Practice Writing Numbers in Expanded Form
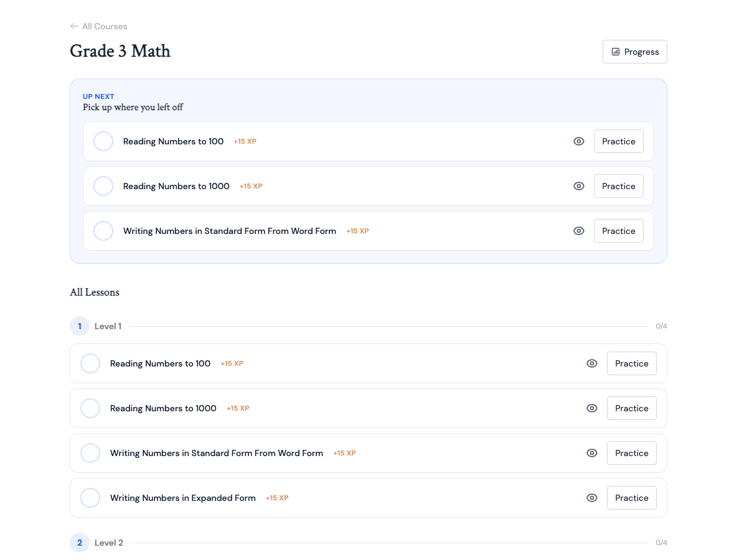Screen dimensions: 737x560 point(631,498)
